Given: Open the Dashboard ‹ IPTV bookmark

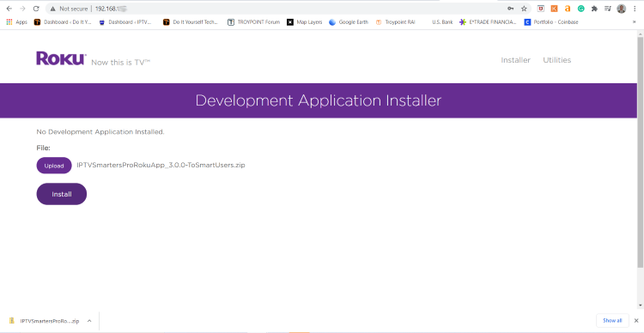Looking at the screenshot, I should [125, 22].
